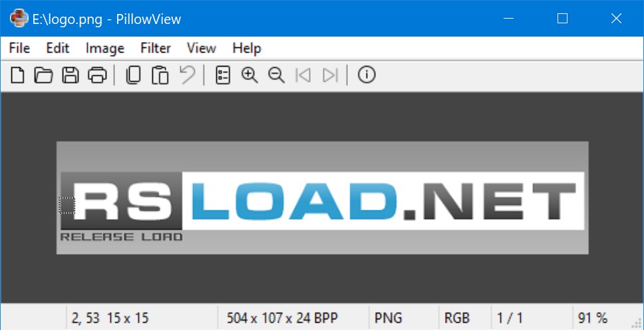This screenshot has height=330, width=644.
Task: Open the Edit menu
Action: click(x=57, y=49)
